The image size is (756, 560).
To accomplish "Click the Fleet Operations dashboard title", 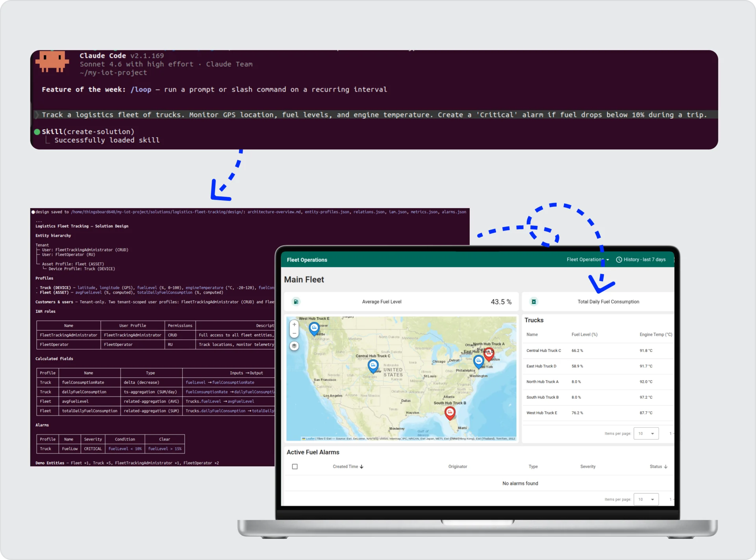I will [x=307, y=260].
